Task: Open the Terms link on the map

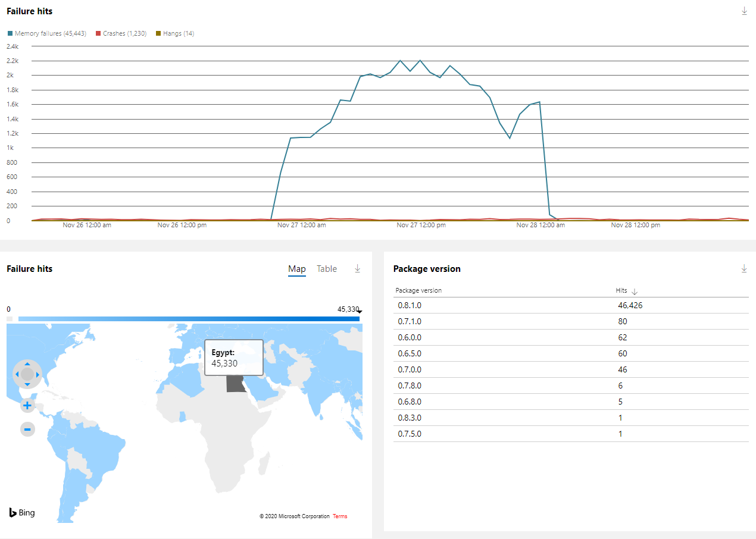Action: pos(340,516)
